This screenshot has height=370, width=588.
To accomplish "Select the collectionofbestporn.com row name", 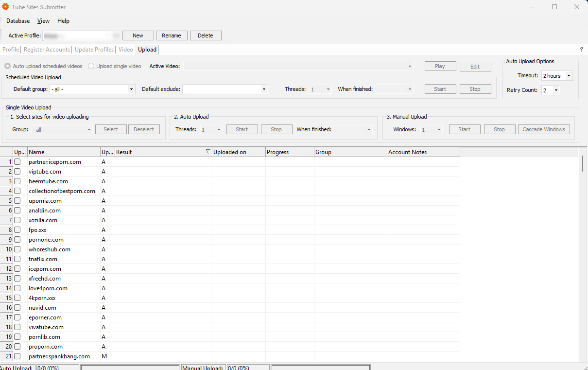I will pyautogui.click(x=62, y=191).
